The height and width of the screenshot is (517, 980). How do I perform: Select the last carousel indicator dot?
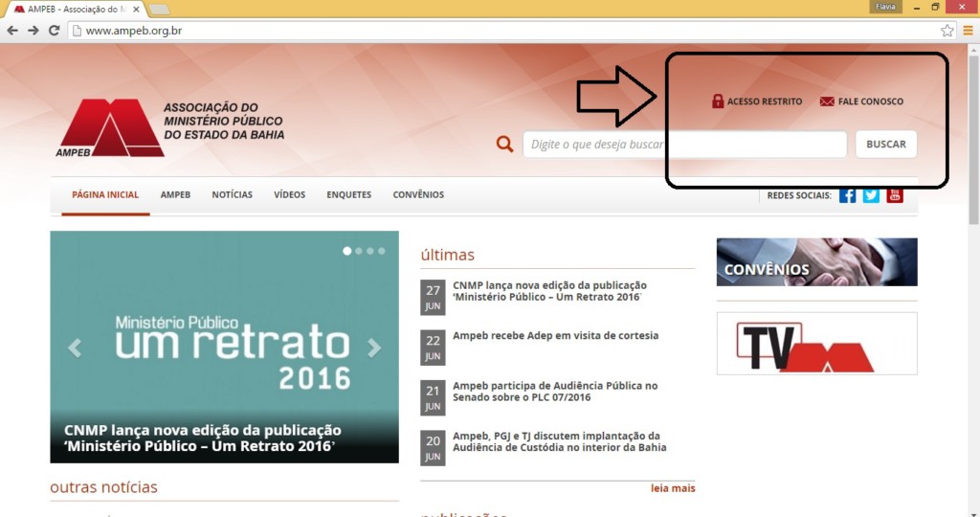pos(382,251)
